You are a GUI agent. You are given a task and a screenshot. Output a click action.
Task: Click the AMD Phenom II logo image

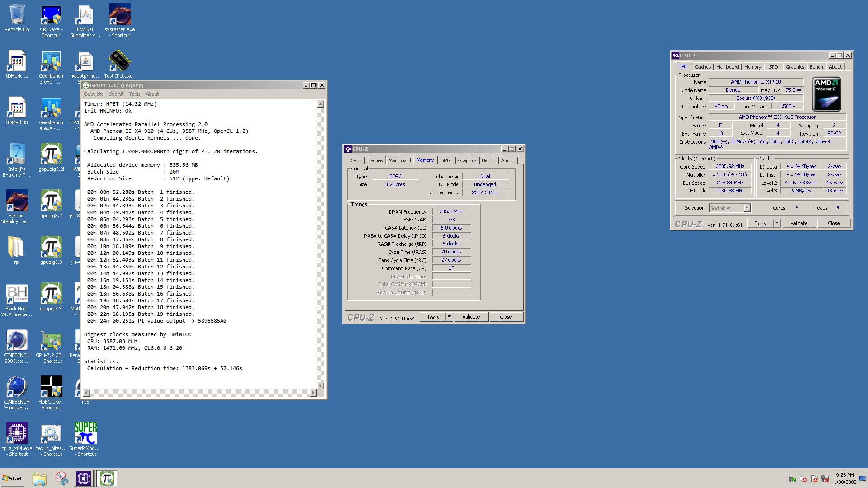click(826, 94)
